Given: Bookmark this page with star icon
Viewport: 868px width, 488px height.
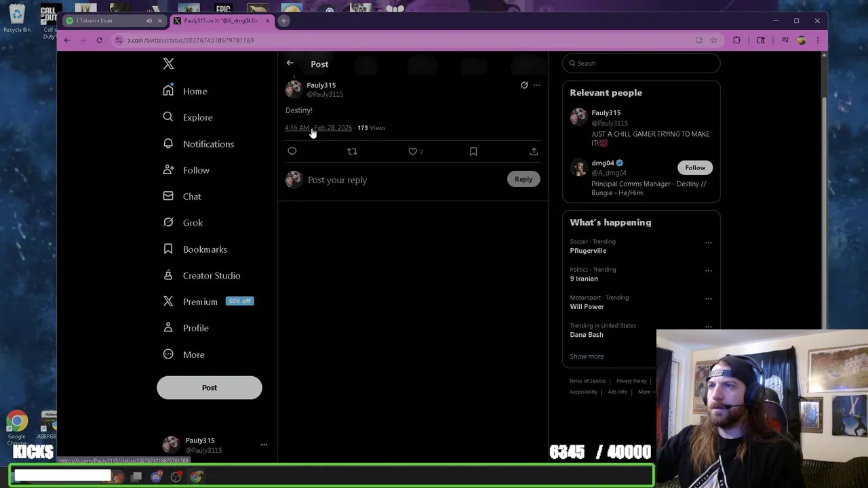Looking at the screenshot, I should click(x=713, y=40).
